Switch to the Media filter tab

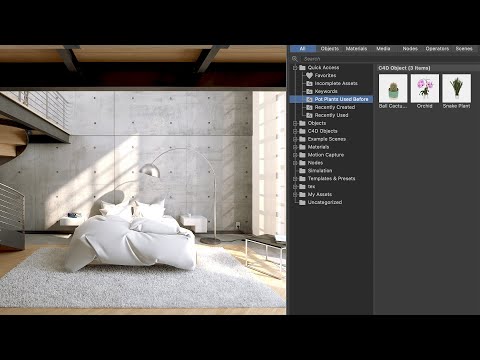(383, 49)
